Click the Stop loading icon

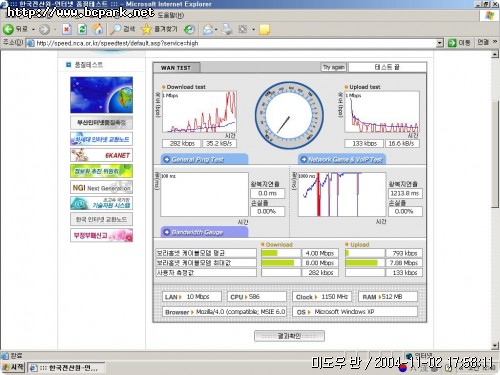point(67,29)
